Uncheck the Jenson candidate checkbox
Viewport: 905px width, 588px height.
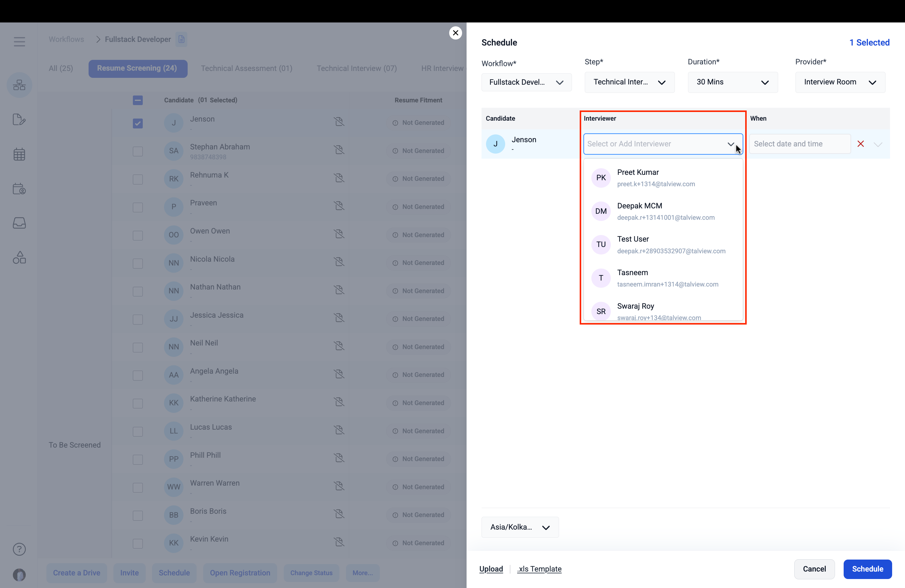[138, 123]
